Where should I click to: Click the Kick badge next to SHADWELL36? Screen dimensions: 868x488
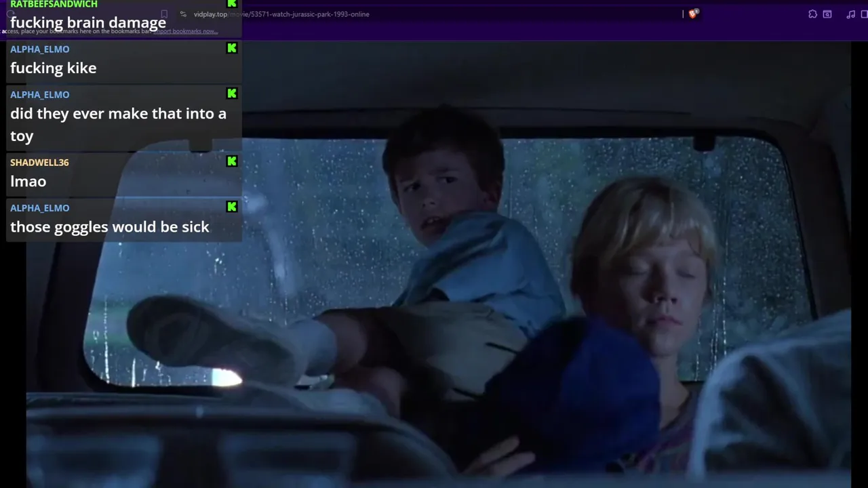(232, 161)
